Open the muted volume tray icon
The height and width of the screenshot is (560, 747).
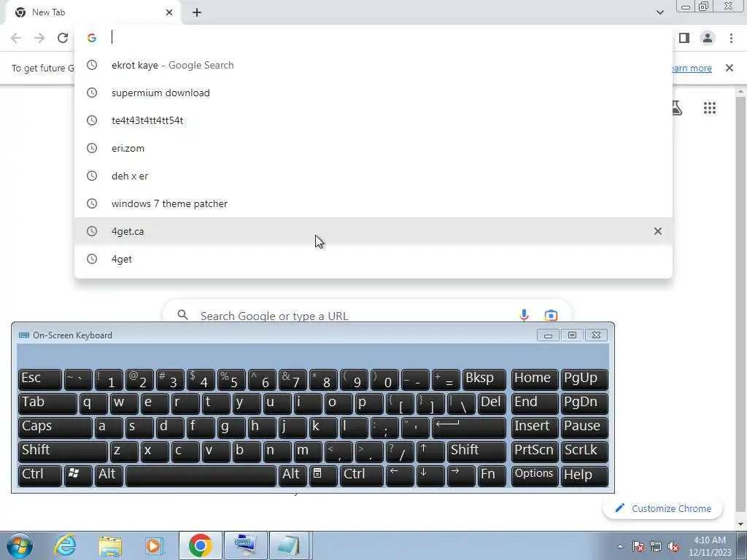[x=673, y=546]
